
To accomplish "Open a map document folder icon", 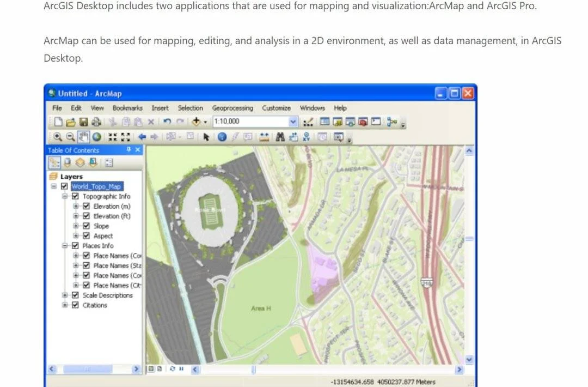I will pos(70,122).
